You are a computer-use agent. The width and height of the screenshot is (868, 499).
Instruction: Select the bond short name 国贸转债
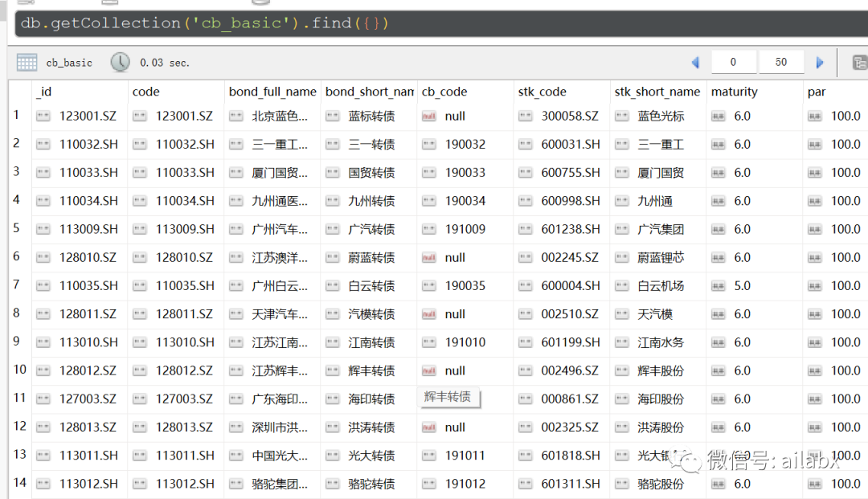coord(371,173)
